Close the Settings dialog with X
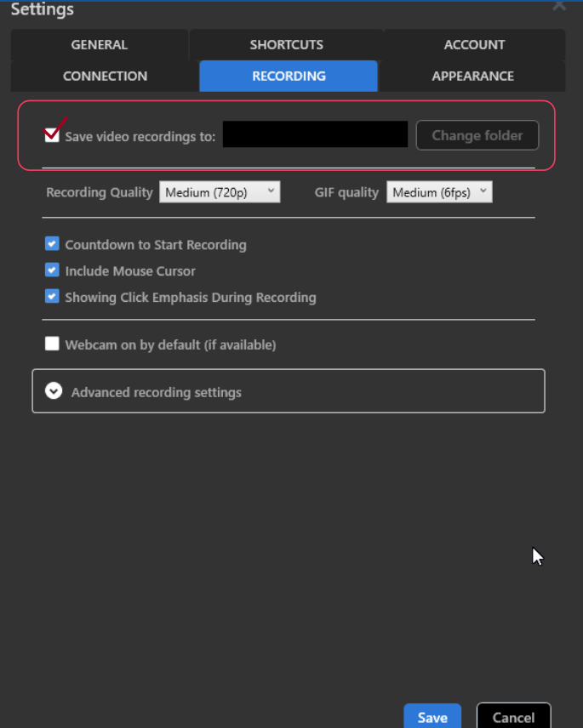Viewport: 583px width, 728px height. [559, 5]
